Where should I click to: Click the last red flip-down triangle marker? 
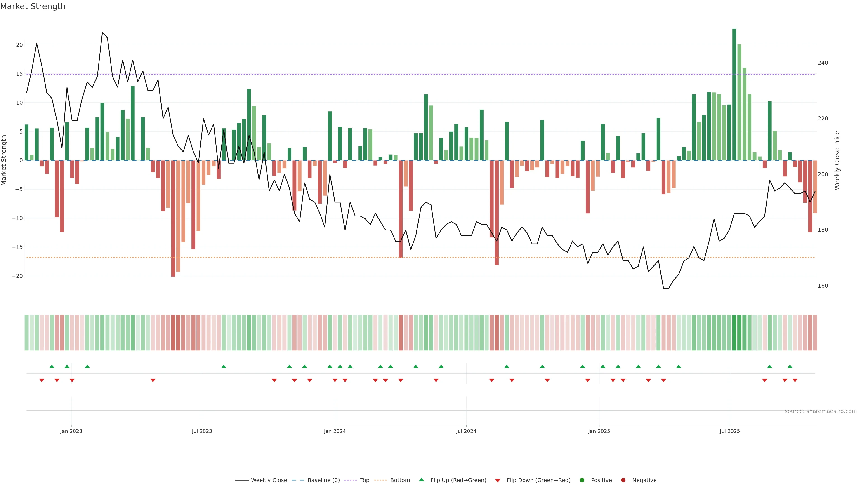pos(795,380)
